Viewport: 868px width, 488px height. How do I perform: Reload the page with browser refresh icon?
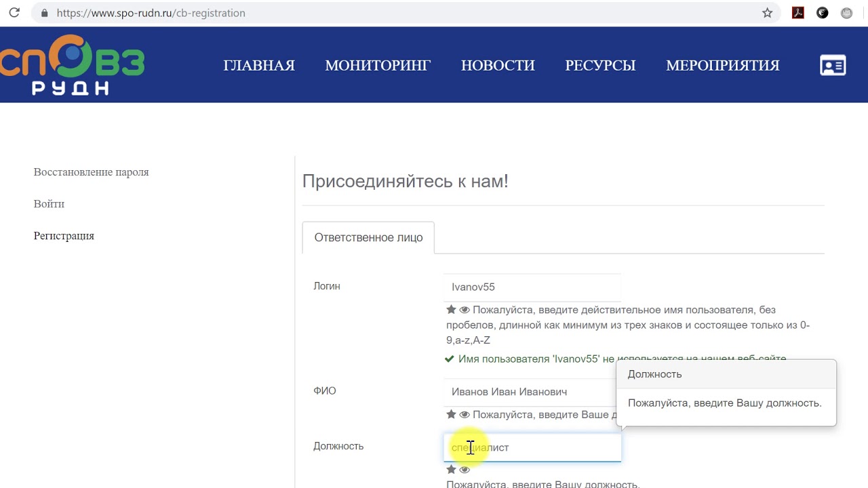[x=14, y=13]
